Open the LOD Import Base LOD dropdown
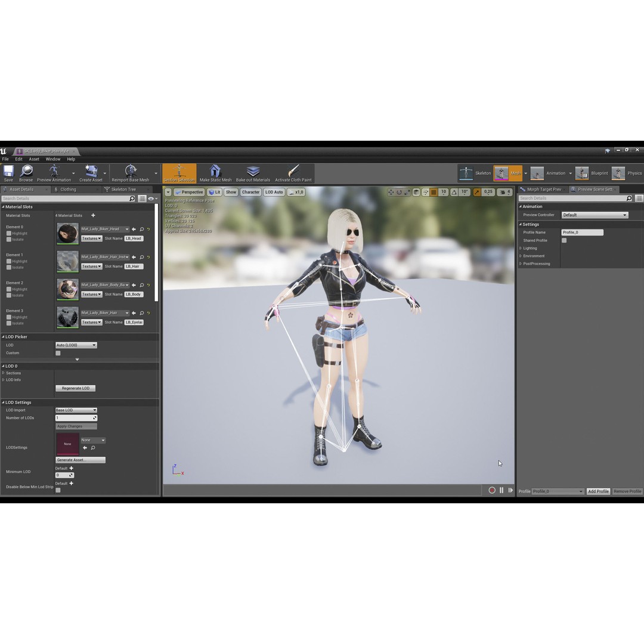The width and height of the screenshot is (644, 644). pos(76,410)
